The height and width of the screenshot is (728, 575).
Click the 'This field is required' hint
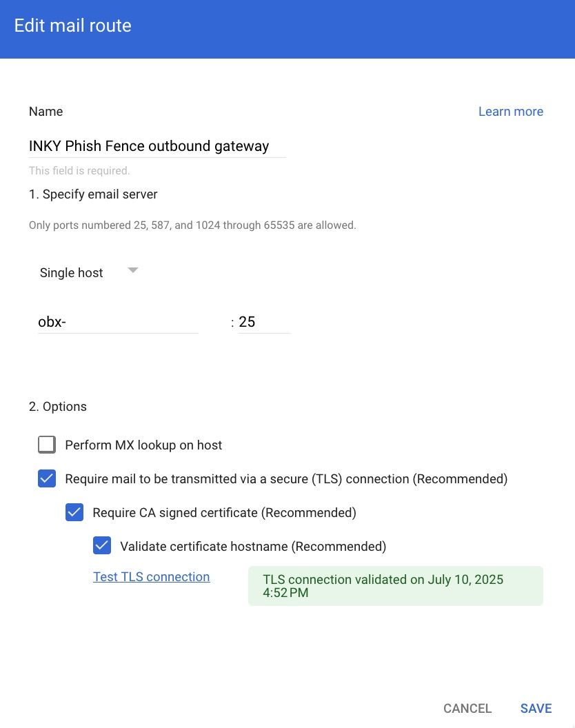point(79,170)
